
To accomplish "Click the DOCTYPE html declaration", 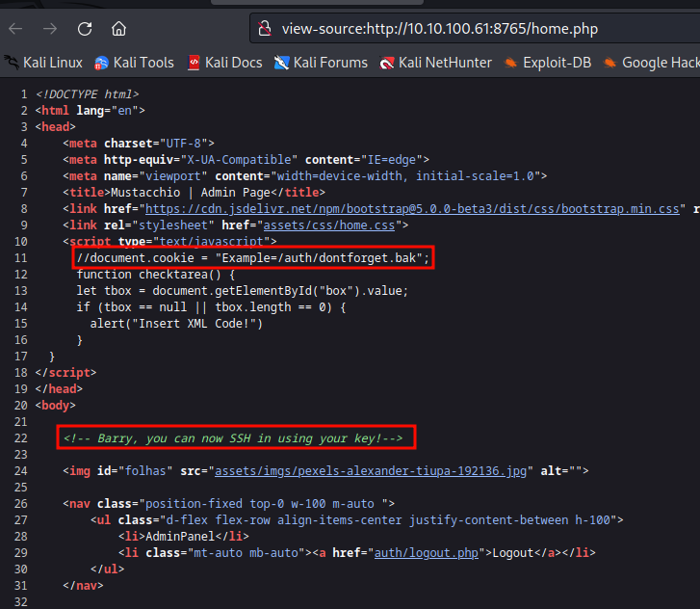I will click(88, 94).
